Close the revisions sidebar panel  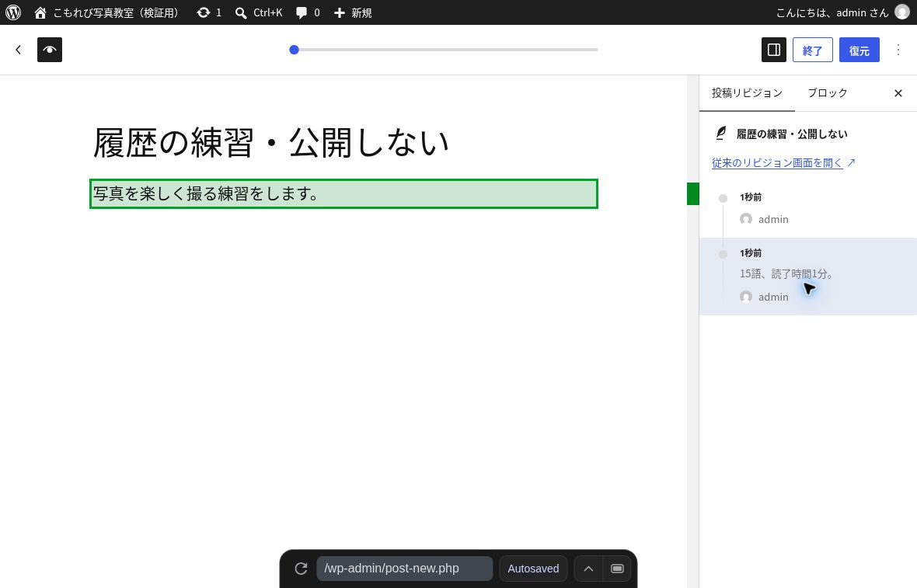[x=898, y=93]
